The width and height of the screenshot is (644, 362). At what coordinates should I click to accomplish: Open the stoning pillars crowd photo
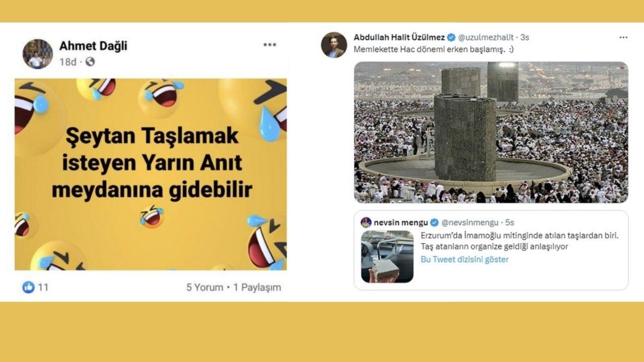click(491, 132)
